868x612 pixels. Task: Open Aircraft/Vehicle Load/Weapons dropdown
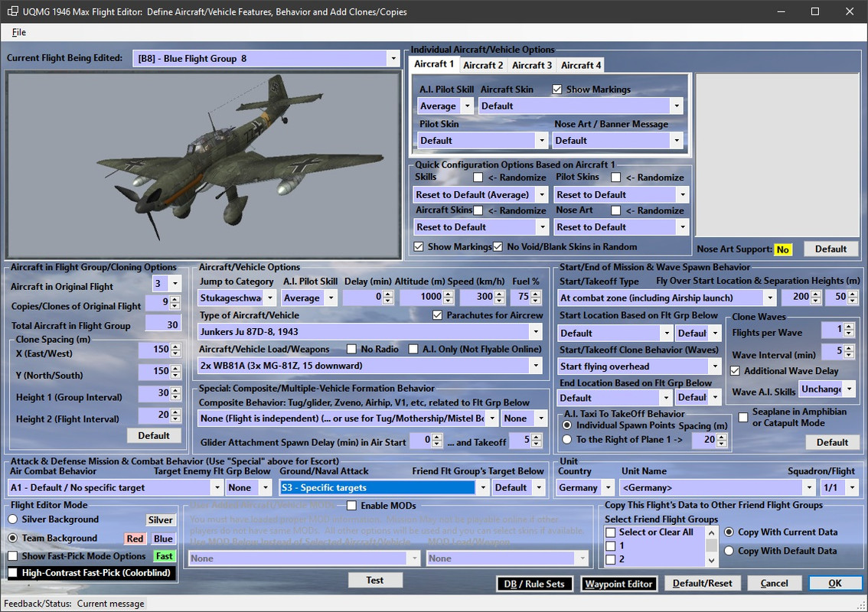pyautogui.click(x=370, y=366)
